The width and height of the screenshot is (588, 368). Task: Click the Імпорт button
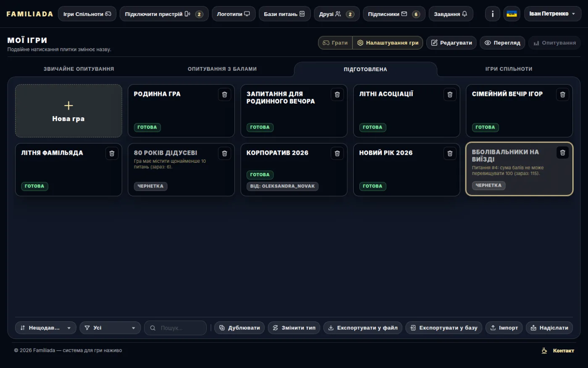(x=504, y=328)
